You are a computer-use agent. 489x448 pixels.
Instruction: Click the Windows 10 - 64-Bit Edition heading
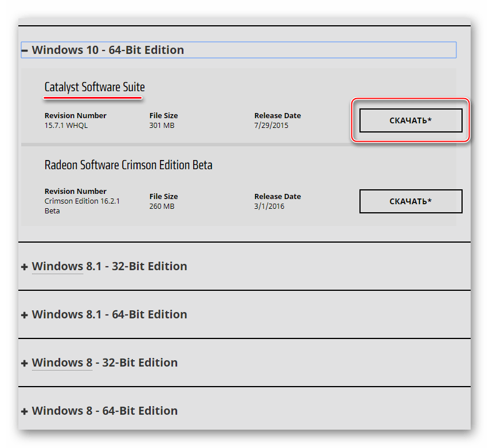108,50
